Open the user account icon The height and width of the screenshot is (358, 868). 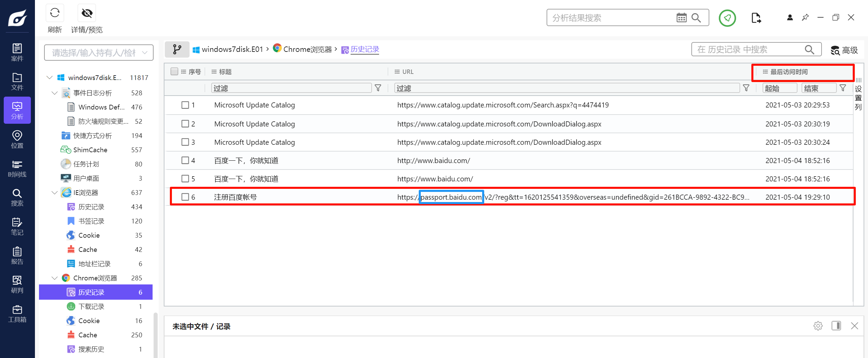(790, 17)
